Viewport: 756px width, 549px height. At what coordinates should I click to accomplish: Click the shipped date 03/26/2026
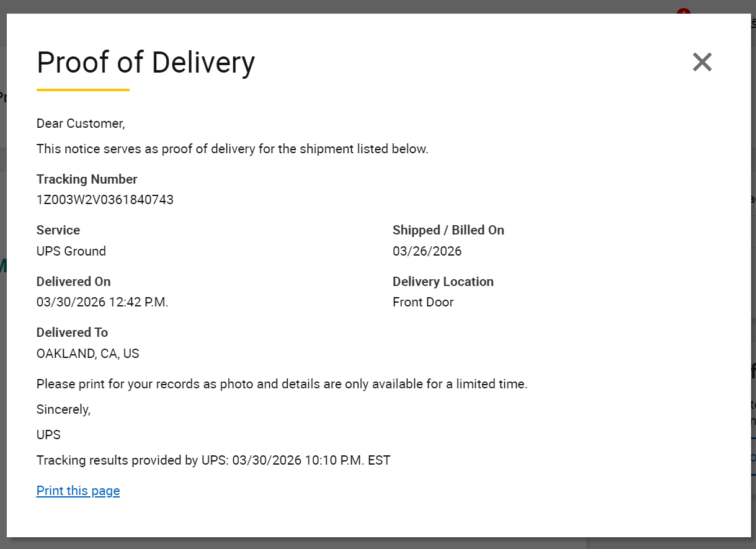click(427, 251)
